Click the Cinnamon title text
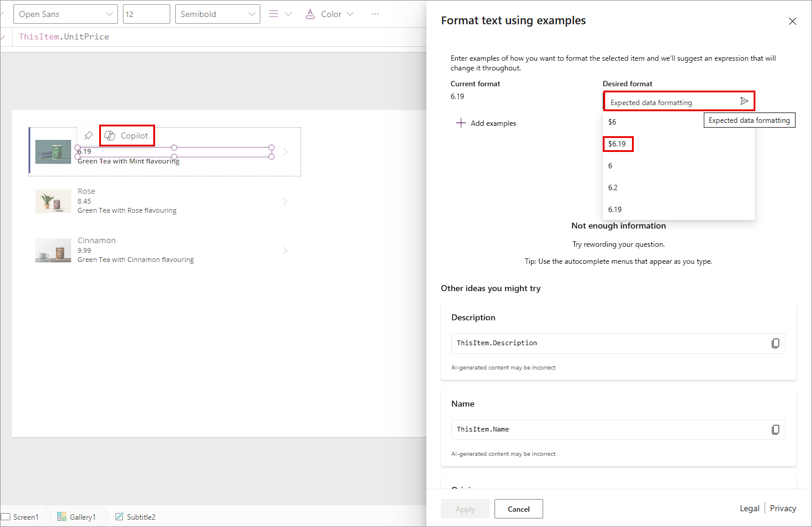This screenshot has width=812, height=527. click(x=97, y=241)
